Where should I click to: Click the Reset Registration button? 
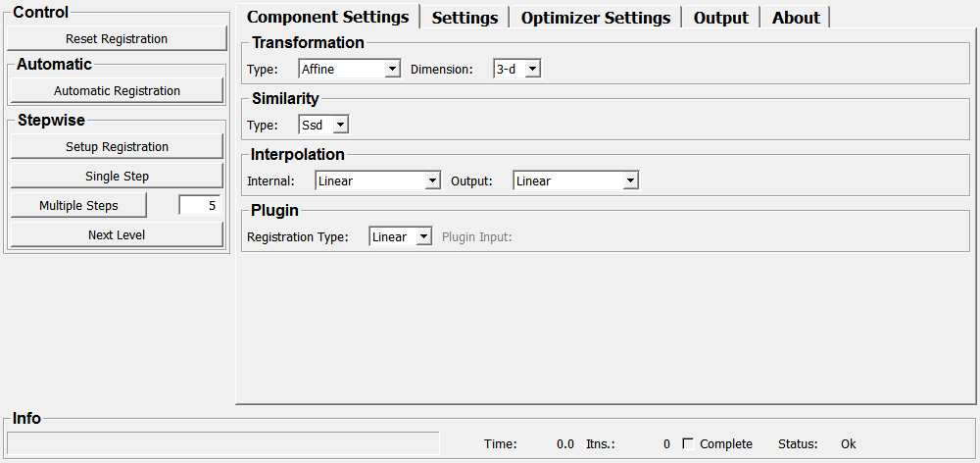tap(117, 39)
